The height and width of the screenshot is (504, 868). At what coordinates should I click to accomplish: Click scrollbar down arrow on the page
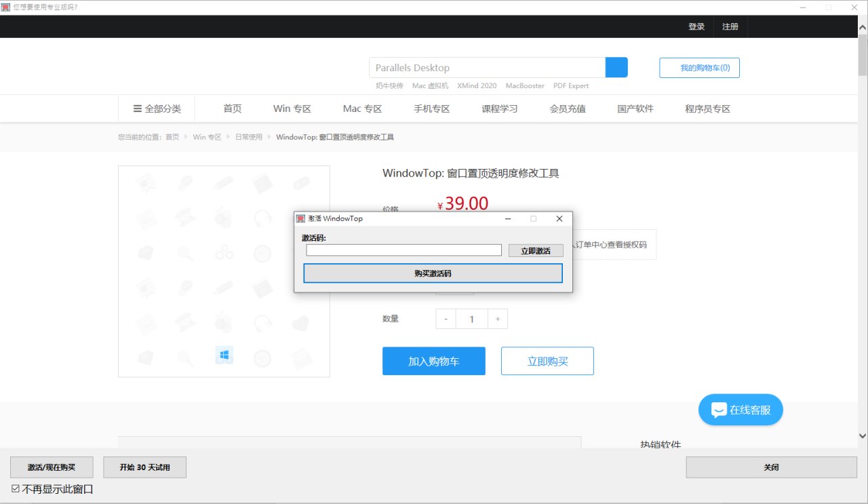[862, 436]
